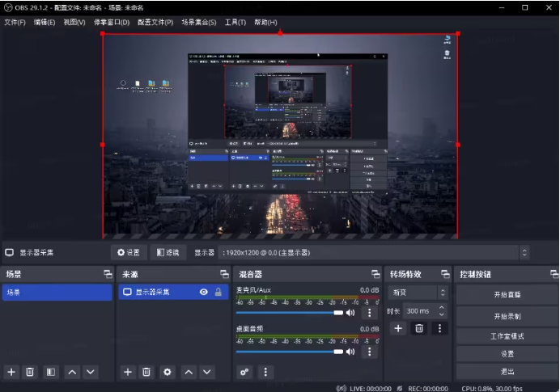Image resolution: width=560 pixels, height=392 pixels.
Task: Move scene up with arrow icon
Action: click(x=72, y=372)
